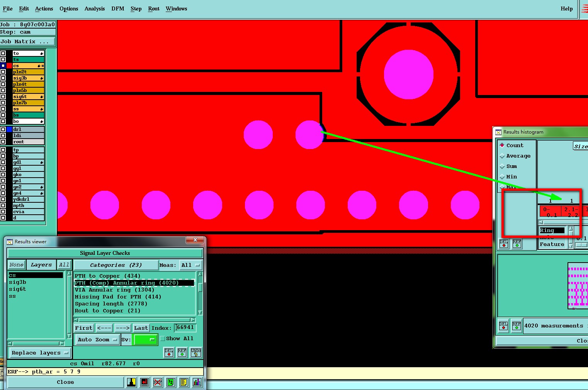Image resolution: width=588 pixels, height=390 pixels.
Task: Go to next result with ---> button
Action: 123,328
